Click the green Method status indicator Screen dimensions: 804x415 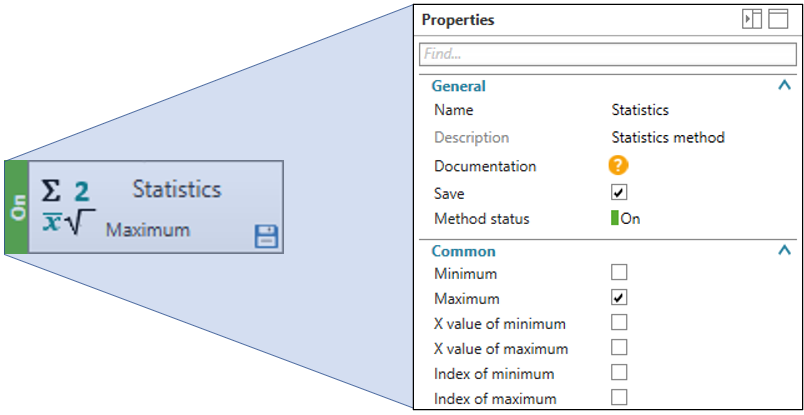tap(615, 218)
